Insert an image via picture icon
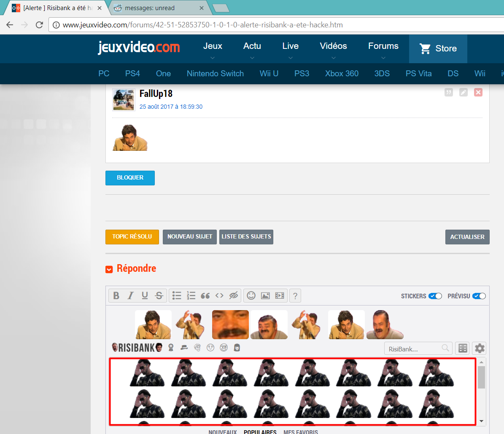The width and height of the screenshot is (504, 434). coord(265,295)
